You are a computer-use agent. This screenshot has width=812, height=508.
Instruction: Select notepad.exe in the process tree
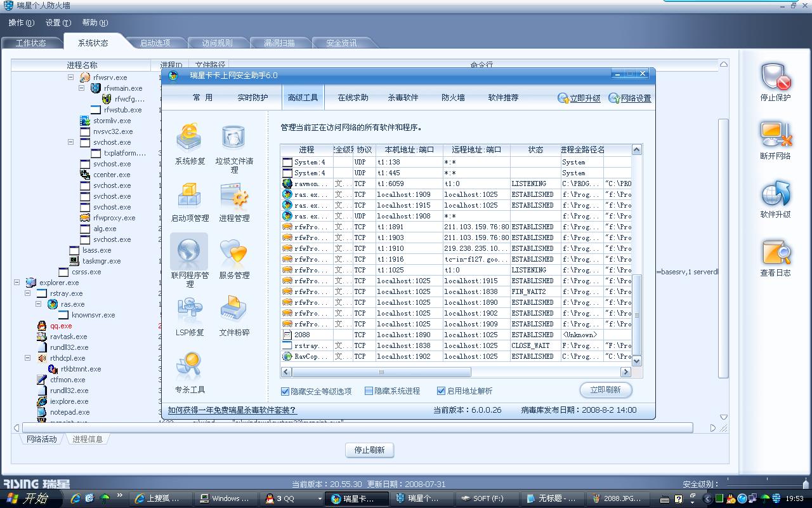tap(70, 412)
